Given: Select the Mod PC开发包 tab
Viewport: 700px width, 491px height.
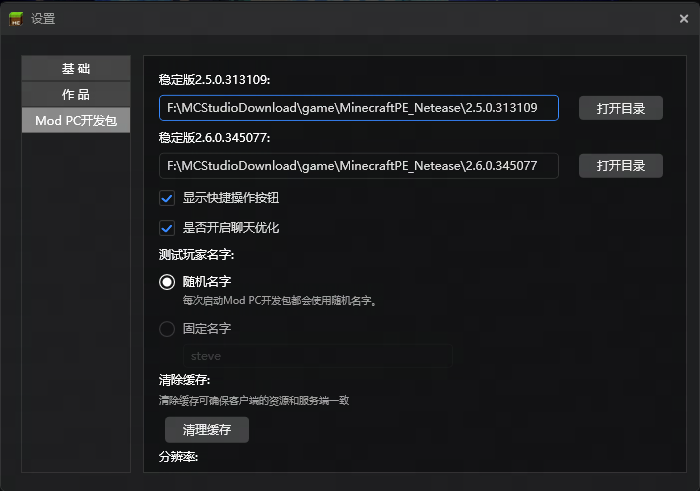Looking at the screenshot, I should pyautogui.click(x=76, y=120).
